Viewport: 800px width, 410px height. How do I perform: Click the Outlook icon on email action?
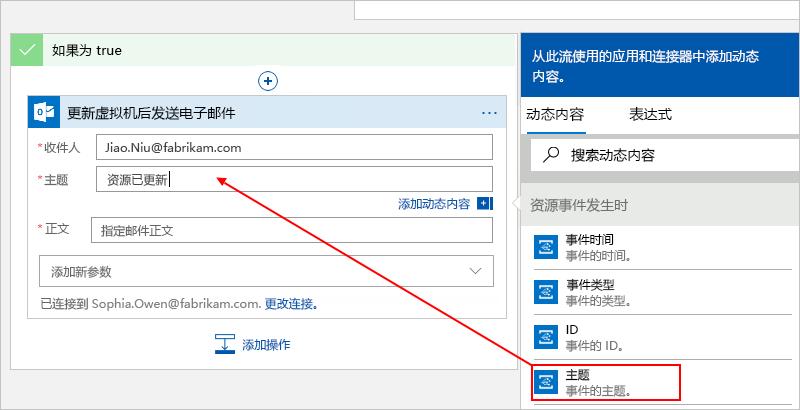click(44, 112)
